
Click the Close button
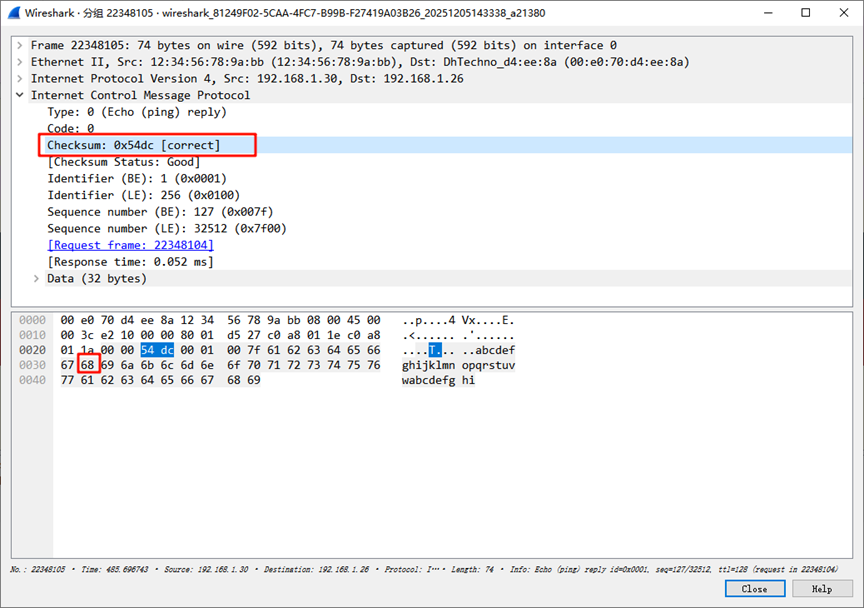click(755, 589)
